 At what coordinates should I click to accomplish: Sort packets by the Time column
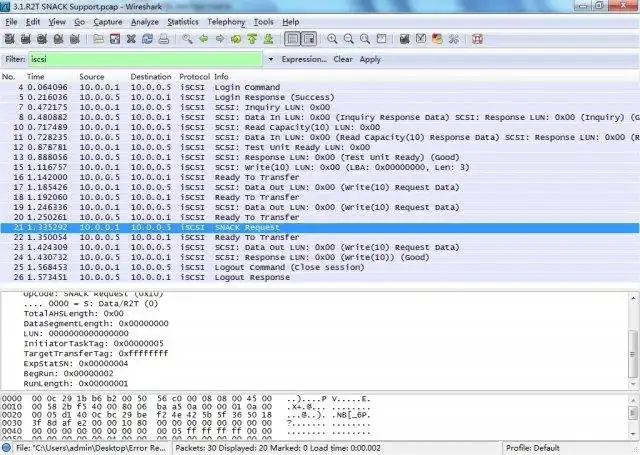click(36, 77)
